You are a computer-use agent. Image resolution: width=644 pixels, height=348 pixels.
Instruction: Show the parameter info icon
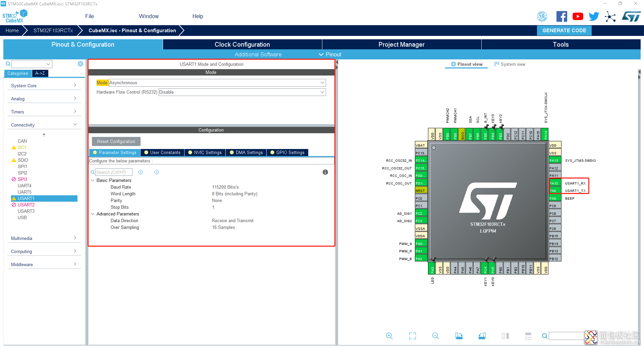(325, 172)
